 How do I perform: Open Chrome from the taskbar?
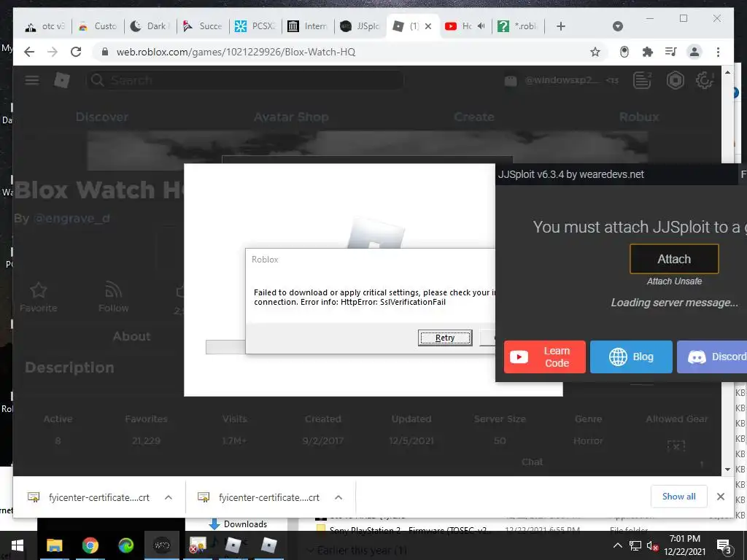(90, 545)
